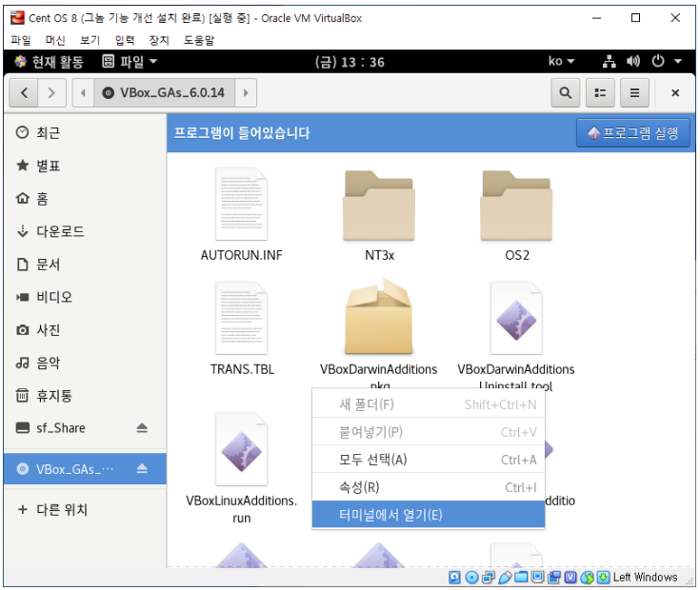The image size is (700, 590).
Task: Open the 파일 application menu in the top bar
Action: [130, 62]
